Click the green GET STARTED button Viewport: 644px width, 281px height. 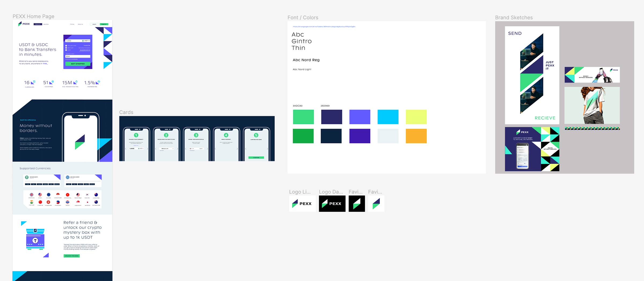tap(78, 64)
